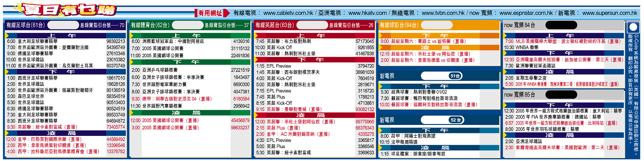The width and height of the screenshot is (644, 161).
Task: Click the 10:15 法甲每周精選 row
Action: 439,142
